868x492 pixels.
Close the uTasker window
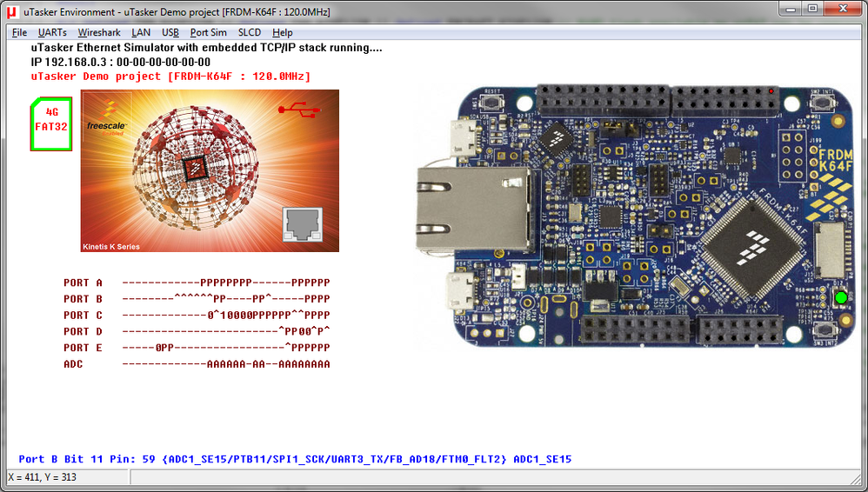point(843,9)
